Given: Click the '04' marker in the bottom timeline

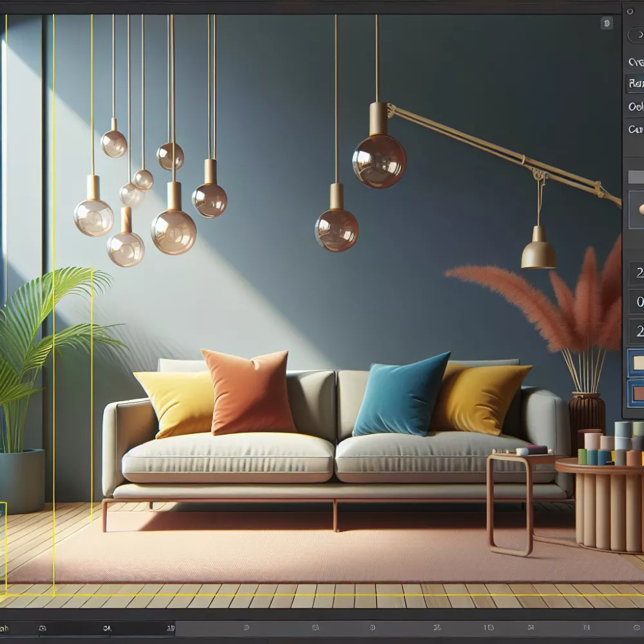Looking at the screenshot, I should click(x=107, y=628).
